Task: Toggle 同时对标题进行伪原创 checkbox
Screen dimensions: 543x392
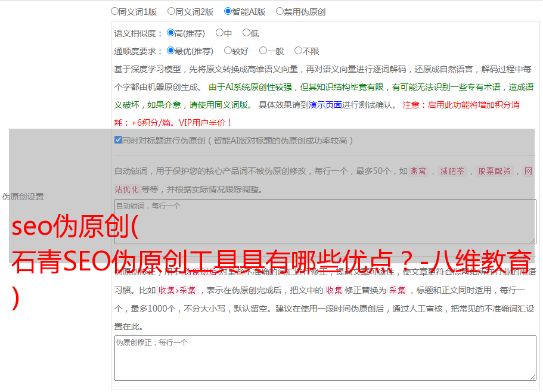Action: point(118,140)
